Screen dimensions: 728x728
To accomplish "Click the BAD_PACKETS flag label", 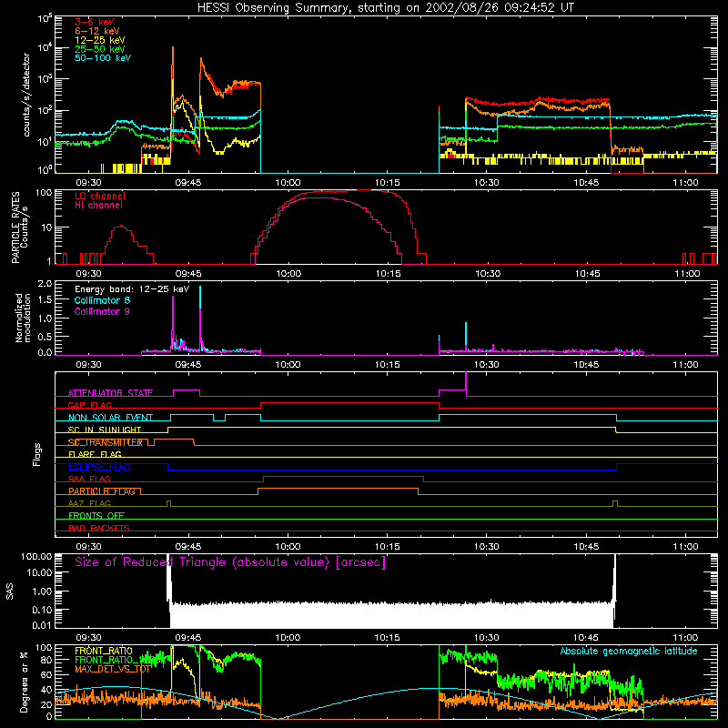I will (x=99, y=528).
